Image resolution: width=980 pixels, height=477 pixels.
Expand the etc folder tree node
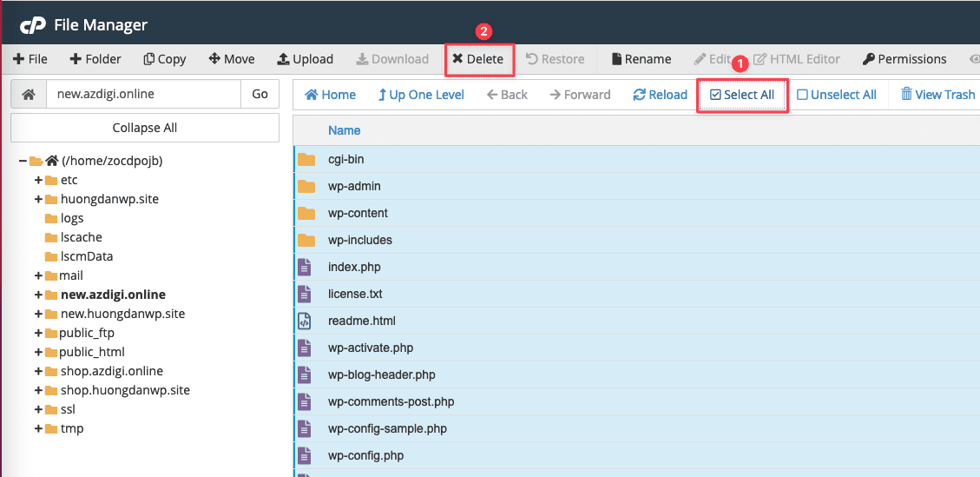pos(38,180)
